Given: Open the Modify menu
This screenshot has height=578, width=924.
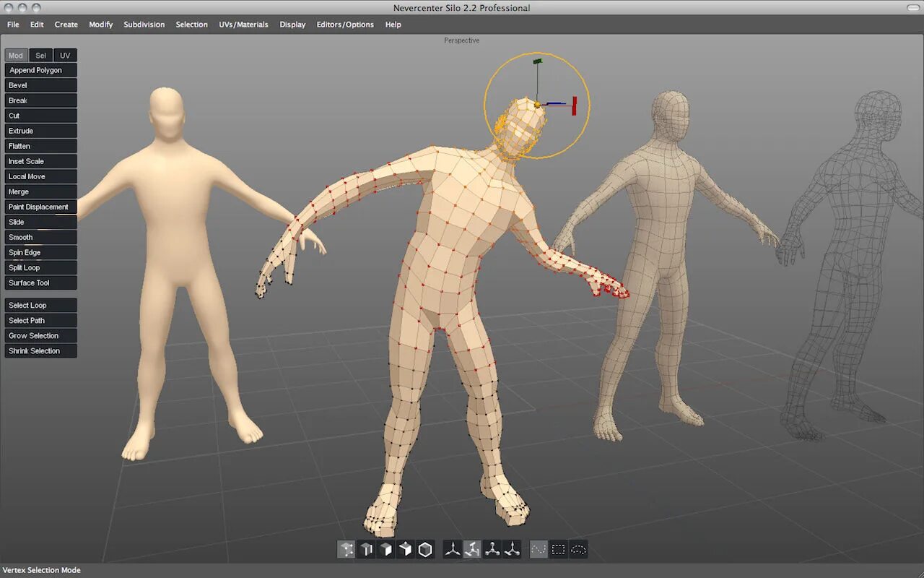Looking at the screenshot, I should (x=100, y=25).
